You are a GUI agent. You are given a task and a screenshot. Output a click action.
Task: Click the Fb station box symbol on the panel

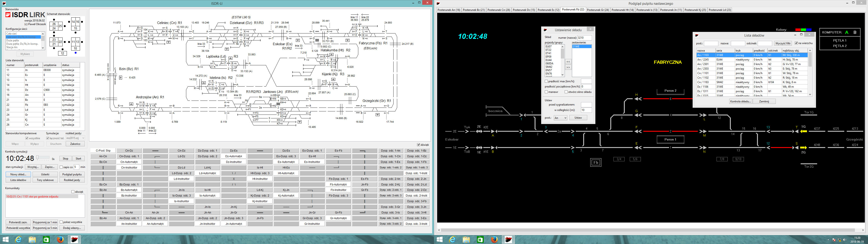coord(596,162)
